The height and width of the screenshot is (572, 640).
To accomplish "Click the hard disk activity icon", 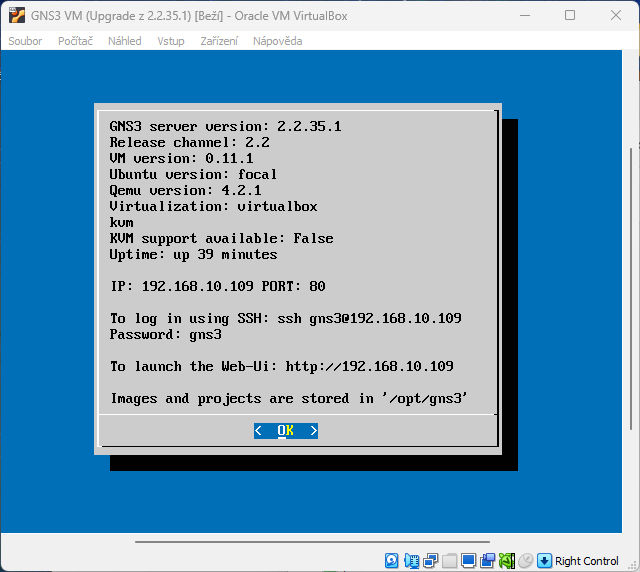I will [x=391, y=561].
